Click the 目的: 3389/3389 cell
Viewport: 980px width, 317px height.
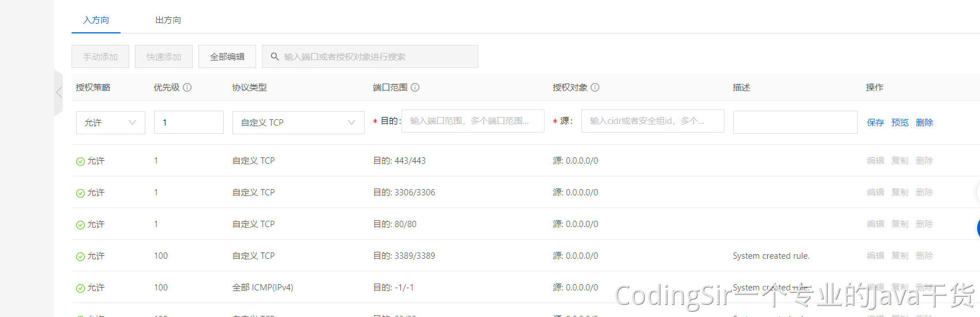(404, 256)
